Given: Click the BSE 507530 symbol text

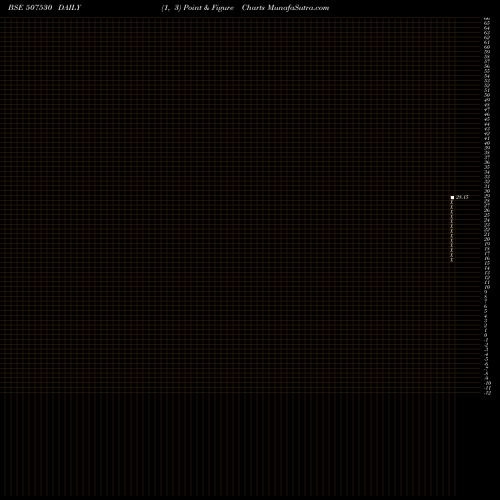Looking at the screenshot, I should 30,8.
